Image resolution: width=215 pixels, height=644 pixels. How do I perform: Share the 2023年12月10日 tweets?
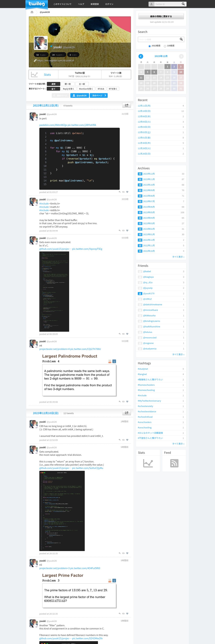tap(126, 413)
